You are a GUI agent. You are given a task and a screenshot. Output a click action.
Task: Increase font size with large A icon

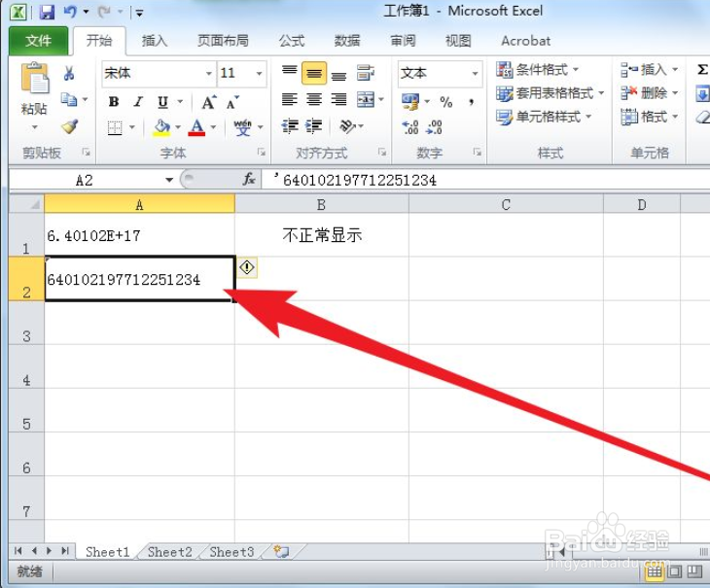coord(209,102)
